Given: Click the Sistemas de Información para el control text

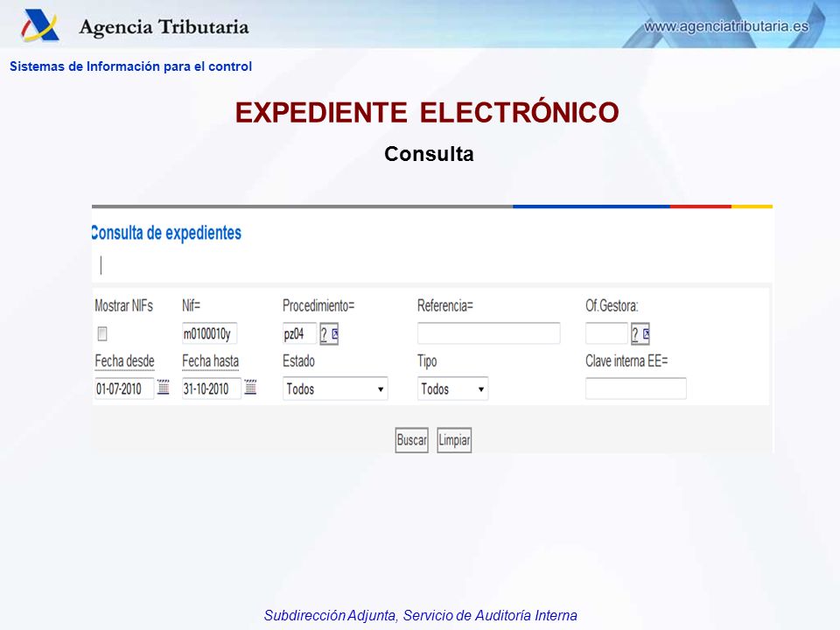Looking at the screenshot, I should coord(130,66).
